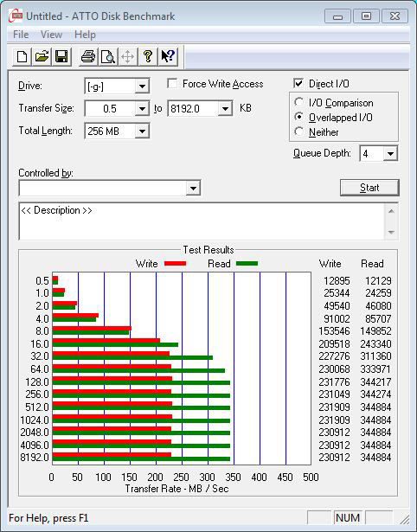The width and height of the screenshot is (417, 532).
Task: Open the File menu
Action: (x=21, y=35)
